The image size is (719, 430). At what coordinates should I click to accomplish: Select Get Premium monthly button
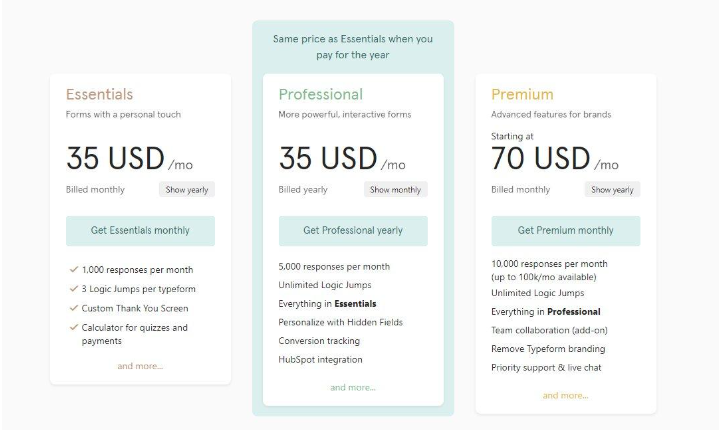click(x=566, y=231)
